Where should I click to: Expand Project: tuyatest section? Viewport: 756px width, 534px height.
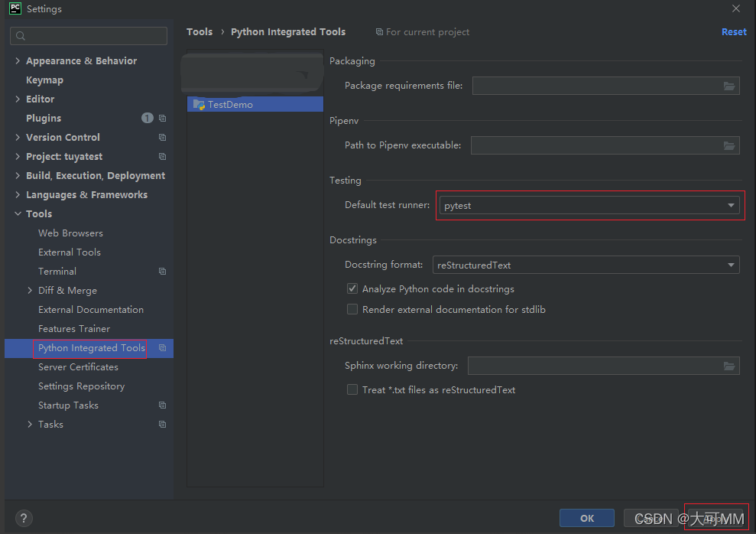pos(18,156)
